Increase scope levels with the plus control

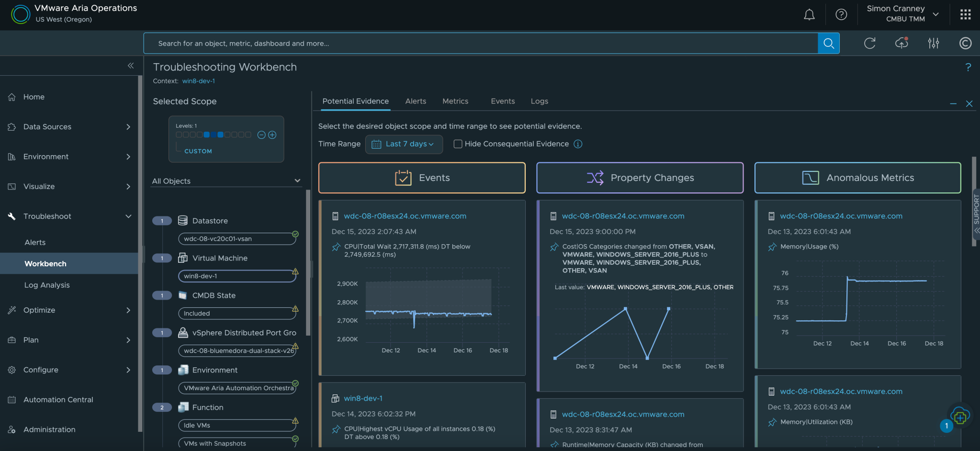[272, 135]
